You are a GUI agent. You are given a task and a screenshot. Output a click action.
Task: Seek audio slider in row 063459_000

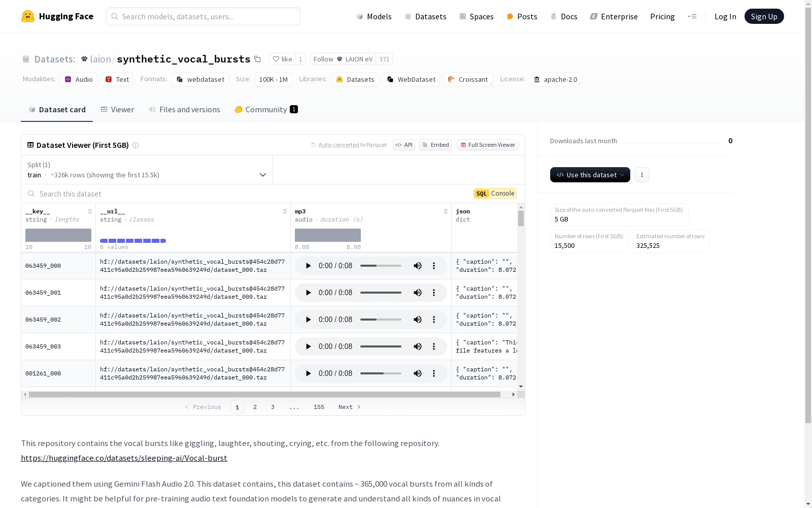[381, 266]
